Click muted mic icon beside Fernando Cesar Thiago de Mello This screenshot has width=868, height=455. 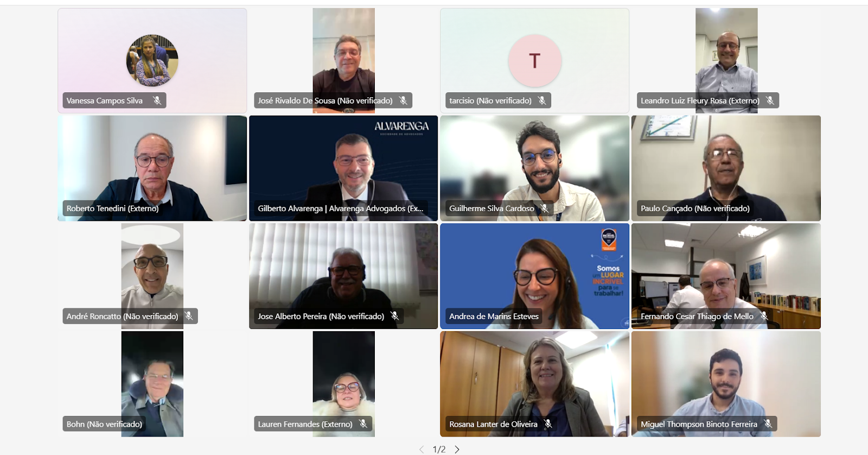click(764, 316)
